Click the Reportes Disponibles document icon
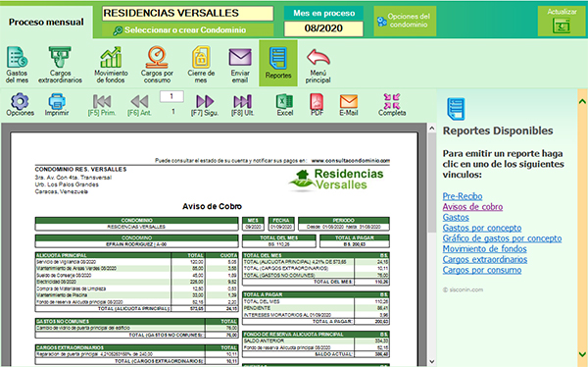 tap(456, 109)
